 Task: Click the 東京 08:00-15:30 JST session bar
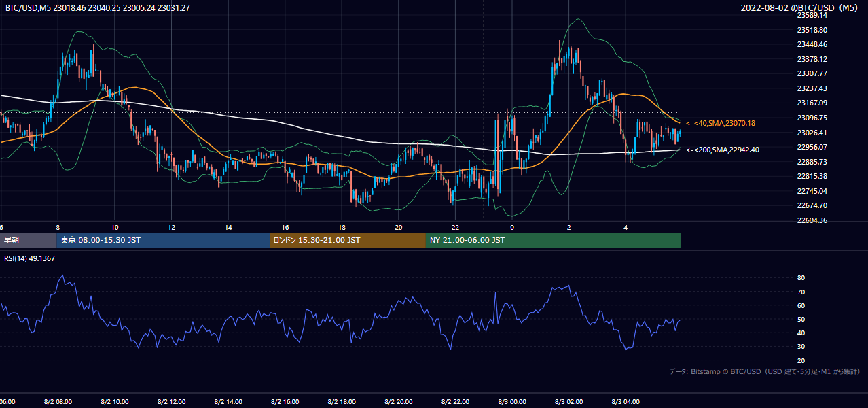tap(163, 240)
